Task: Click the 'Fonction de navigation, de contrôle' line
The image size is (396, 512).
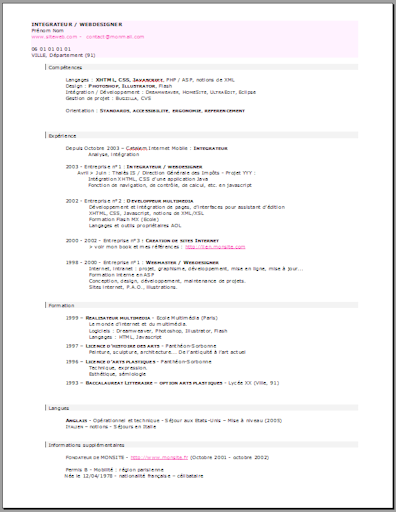Action: pos(170,185)
